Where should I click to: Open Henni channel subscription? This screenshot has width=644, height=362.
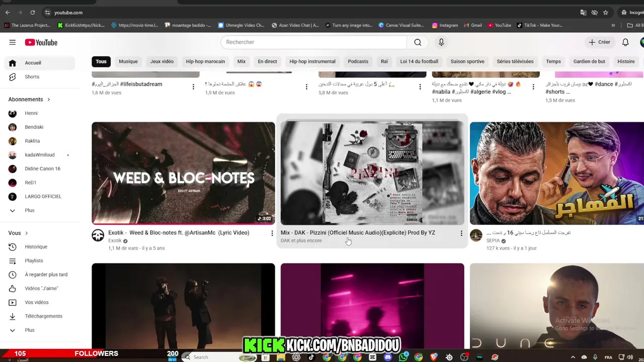40,113
